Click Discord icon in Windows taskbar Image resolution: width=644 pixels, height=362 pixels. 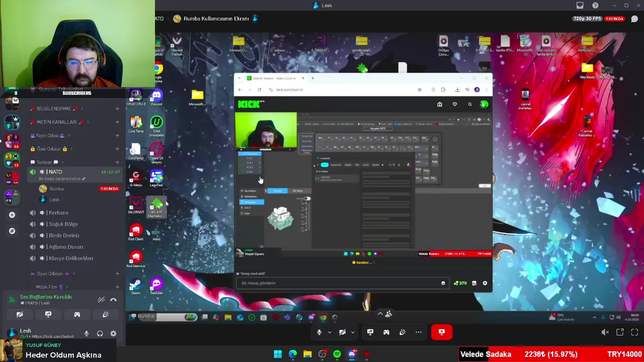(x=352, y=354)
